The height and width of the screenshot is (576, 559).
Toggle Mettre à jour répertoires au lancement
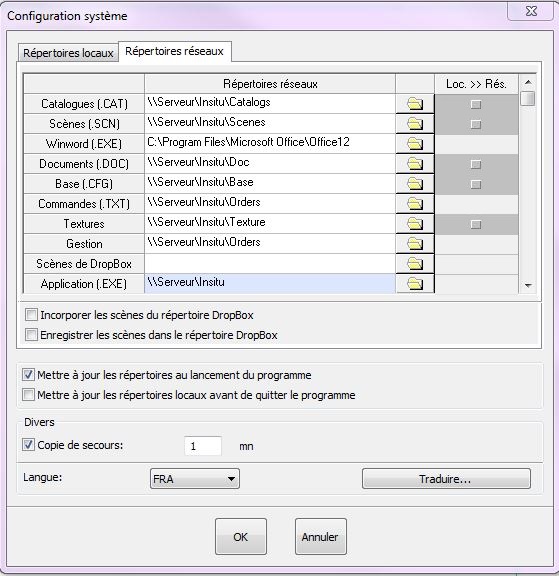[28, 375]
